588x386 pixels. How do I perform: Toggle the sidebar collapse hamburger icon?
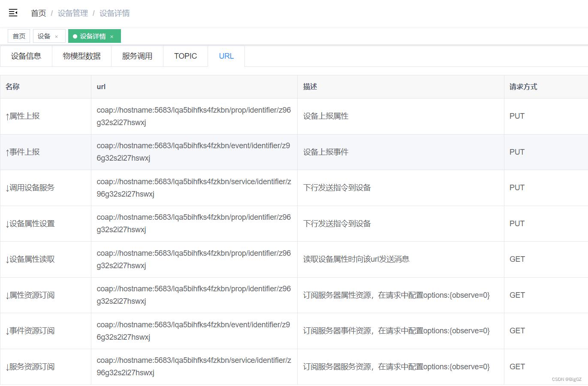pyautogui.click(x=13, y=13)
